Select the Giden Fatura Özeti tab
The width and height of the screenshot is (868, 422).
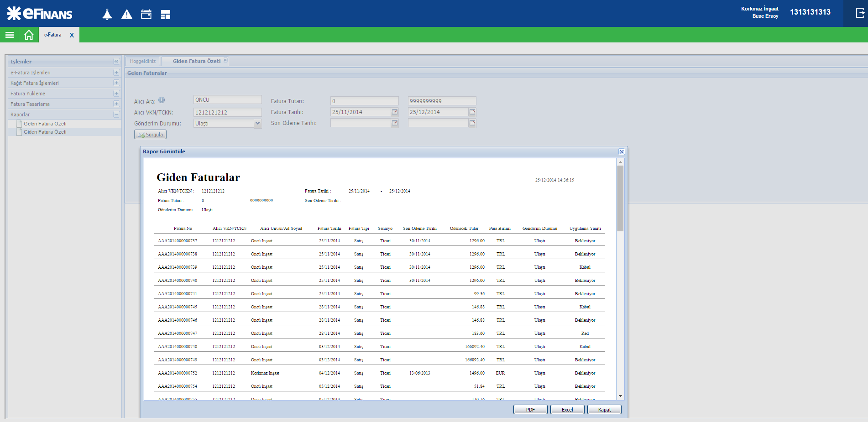tap(196, 61)
